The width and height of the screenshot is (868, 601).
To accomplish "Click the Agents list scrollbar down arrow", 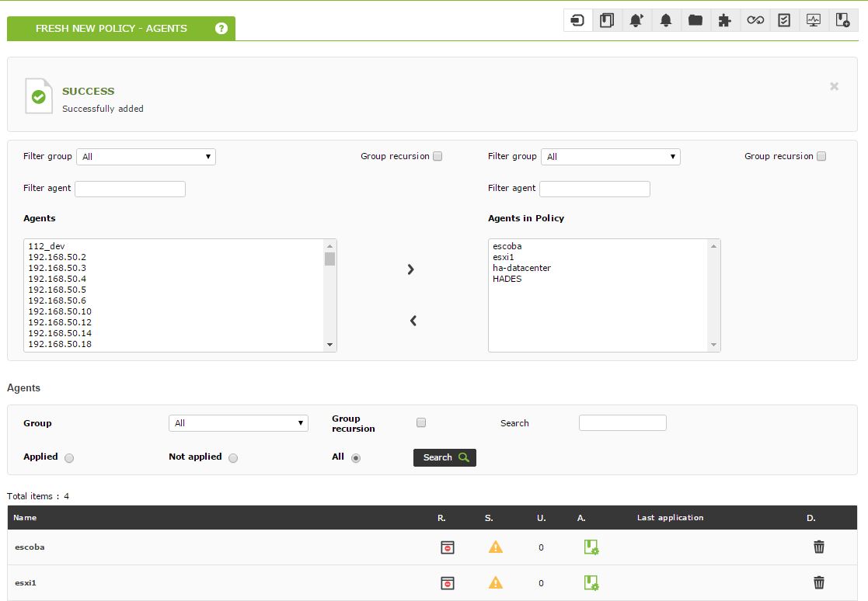I will [330, 345].
